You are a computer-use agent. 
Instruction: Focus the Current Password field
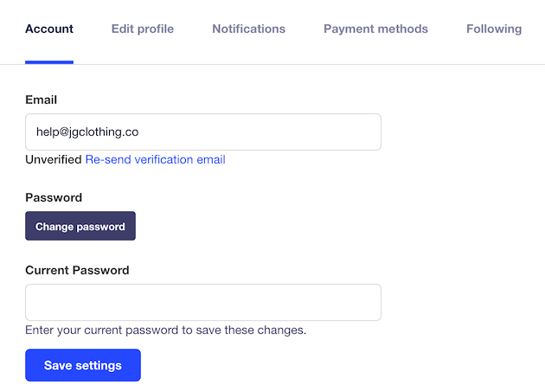[202, 302]
